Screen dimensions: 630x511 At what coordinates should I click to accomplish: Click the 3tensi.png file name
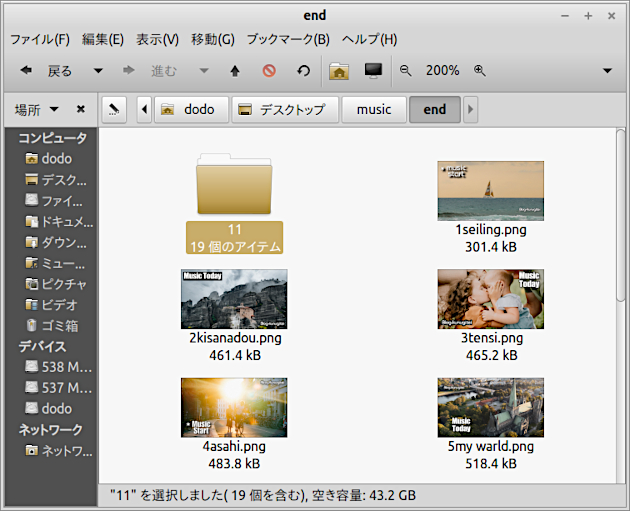pos(492,338)
